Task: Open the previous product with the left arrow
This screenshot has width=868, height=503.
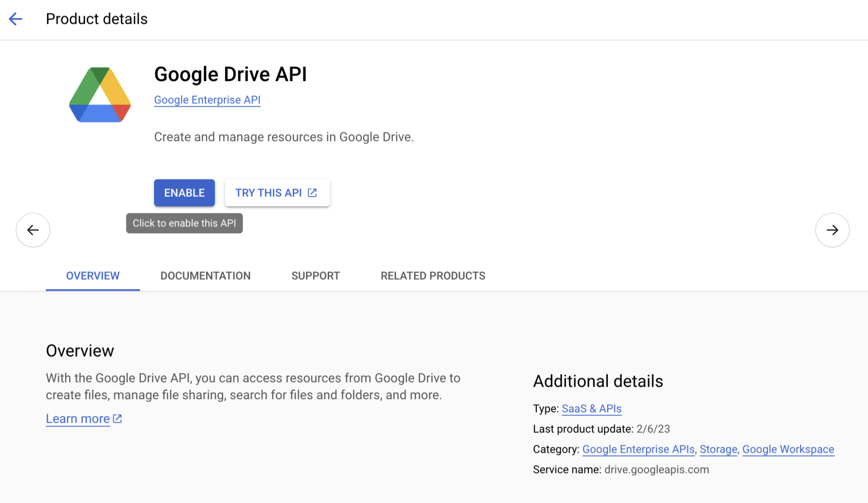Action: click(33, 230)
